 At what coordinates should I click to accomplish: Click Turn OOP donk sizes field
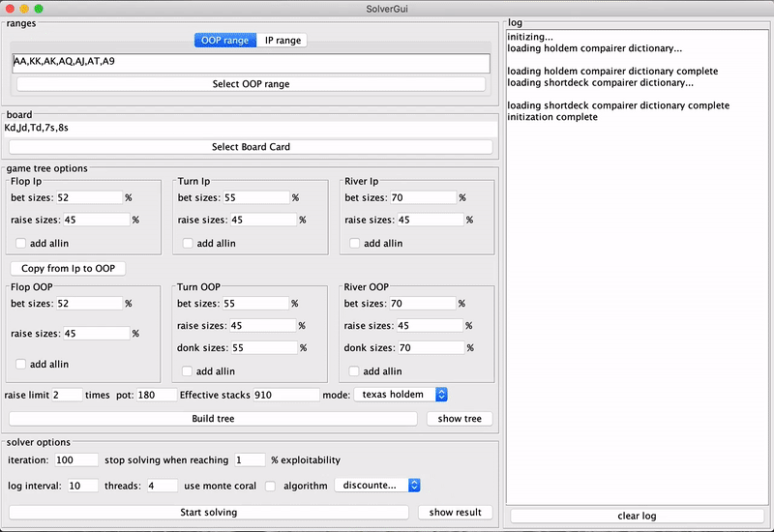click(x=264, y=348)
